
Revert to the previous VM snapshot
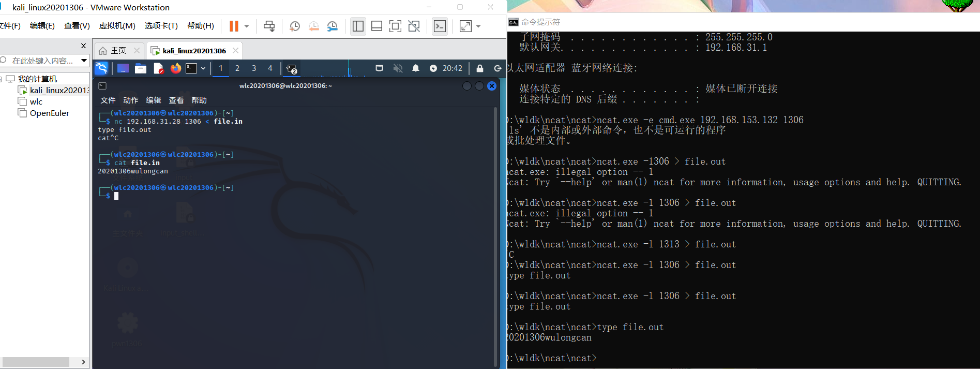click(x=313, y=26)
